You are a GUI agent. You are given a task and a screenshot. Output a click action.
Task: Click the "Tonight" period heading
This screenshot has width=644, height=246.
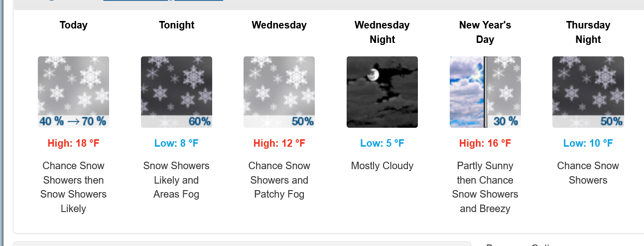pyautogui.click(x=176, y=25)
